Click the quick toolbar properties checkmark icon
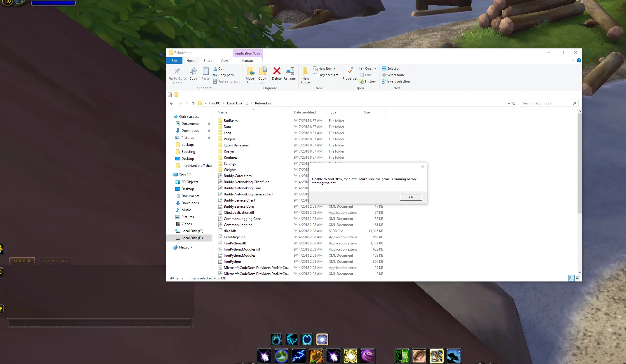 [170, 94]
